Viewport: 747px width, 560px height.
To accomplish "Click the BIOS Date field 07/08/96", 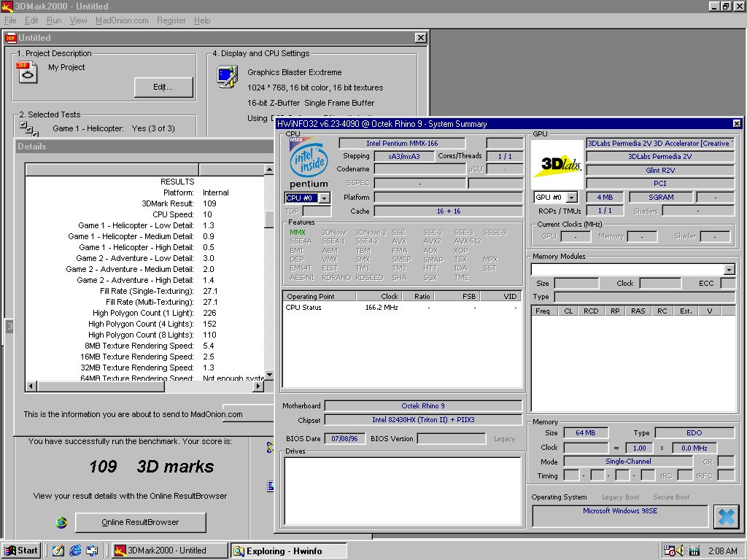I will (x=344, y=438).
